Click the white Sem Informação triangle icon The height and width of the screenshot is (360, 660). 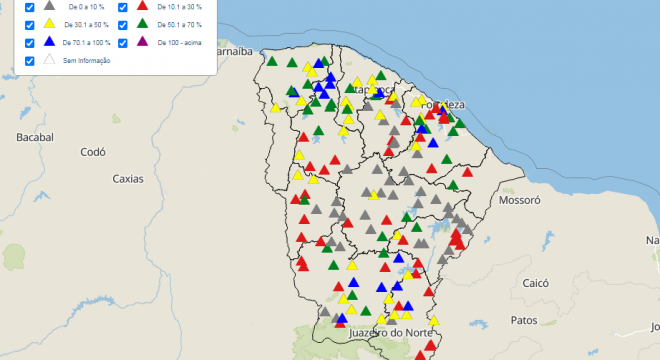tap(49, 59)
